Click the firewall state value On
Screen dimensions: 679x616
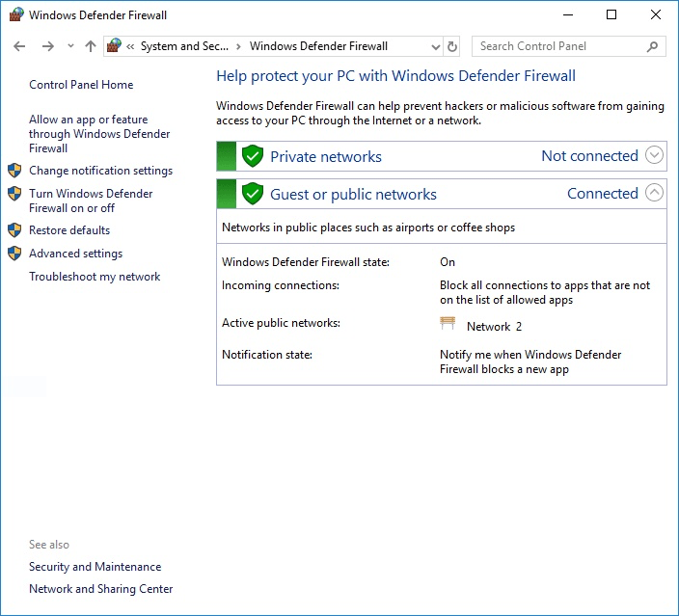point(448,262)
